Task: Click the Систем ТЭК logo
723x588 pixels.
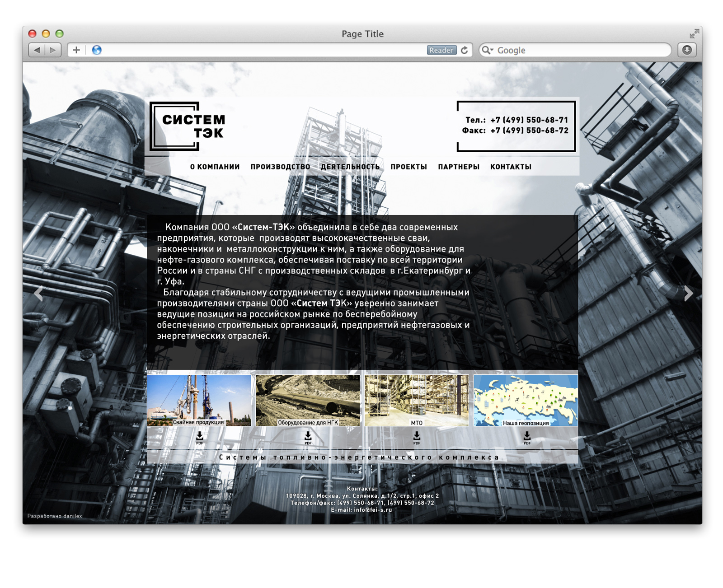Action: click(188, 126)
